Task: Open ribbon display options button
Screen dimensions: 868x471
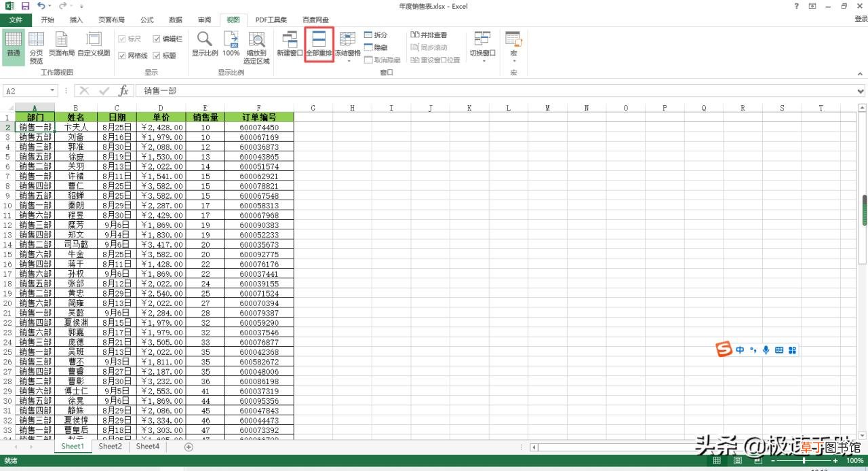Action: click(x=813, y=6)
